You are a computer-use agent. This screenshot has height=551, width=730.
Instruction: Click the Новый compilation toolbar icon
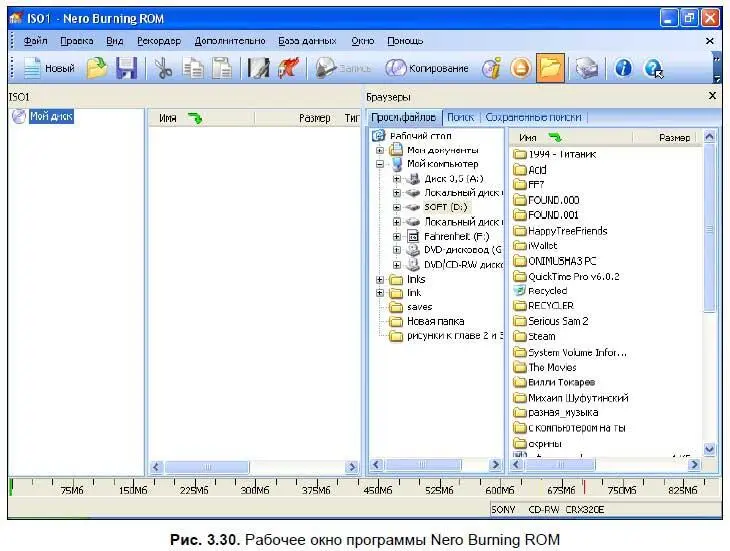pos(48,69)
